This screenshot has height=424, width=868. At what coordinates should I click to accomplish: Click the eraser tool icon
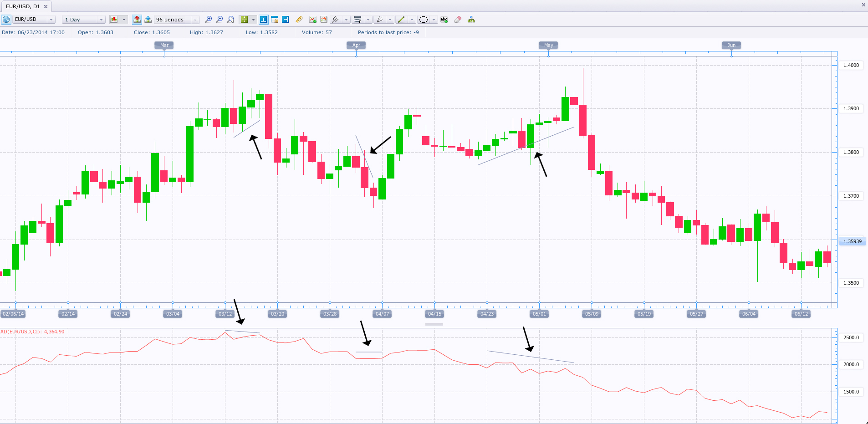pyautogui.click(x=458, y=20)
